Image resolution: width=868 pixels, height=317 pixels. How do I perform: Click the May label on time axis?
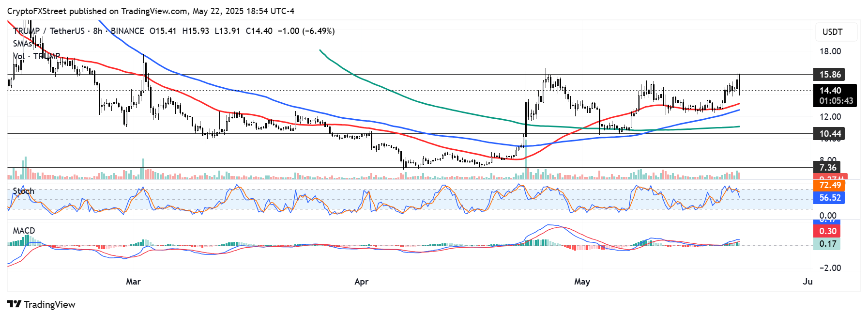pos(582,282)
